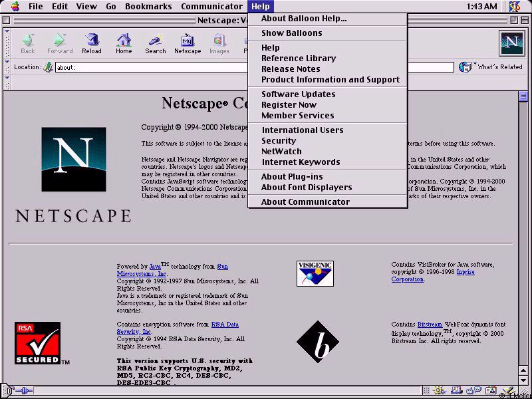Click the Reload toolbar icon

[x=92, y=41]
